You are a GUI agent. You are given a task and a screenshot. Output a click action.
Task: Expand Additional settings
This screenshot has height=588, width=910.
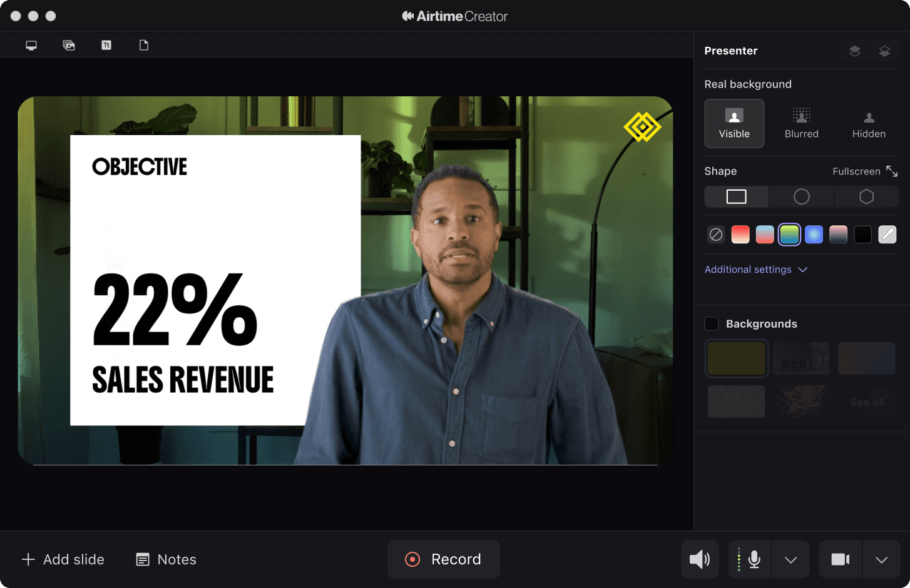[755, 270]
